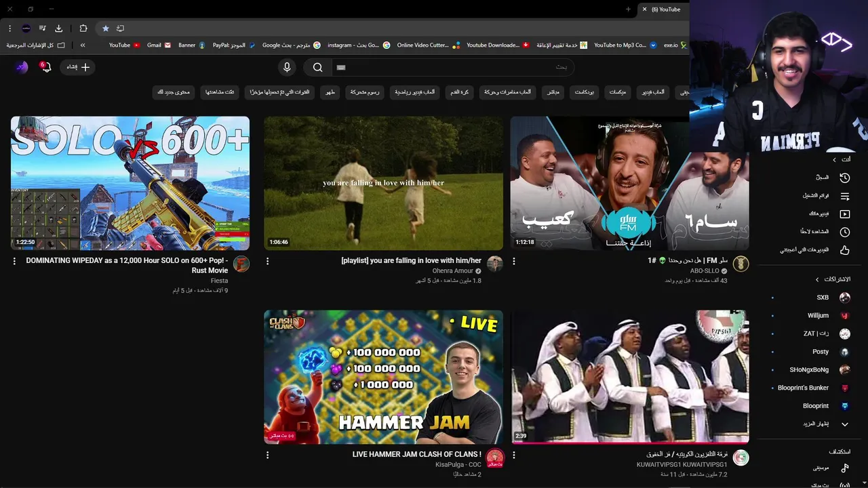The width and height of the screenshot is (868, 488).
Task: Open the Ohenra Amour channel avatar
Action: pyautogui.click(x=495, y=264)
